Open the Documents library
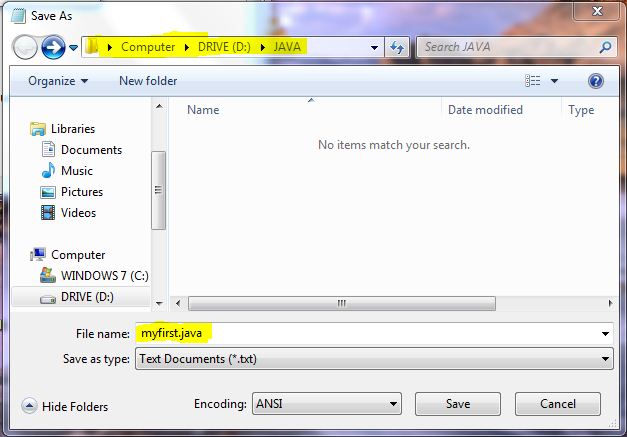Screen dimensions: 627x437 click(91, 150)
